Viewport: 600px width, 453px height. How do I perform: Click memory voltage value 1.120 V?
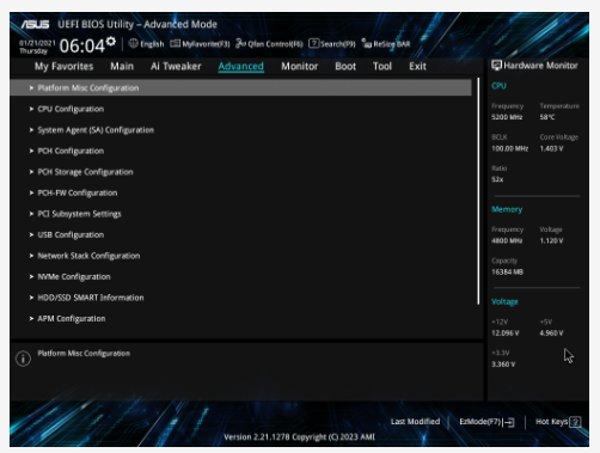551,241
